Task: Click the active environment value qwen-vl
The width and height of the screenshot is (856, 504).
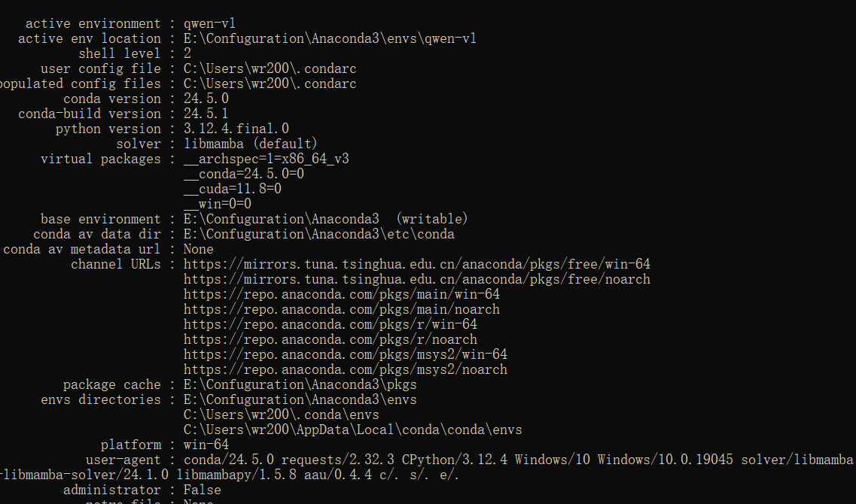Action: pyautogui.click(x=209, y=23)
